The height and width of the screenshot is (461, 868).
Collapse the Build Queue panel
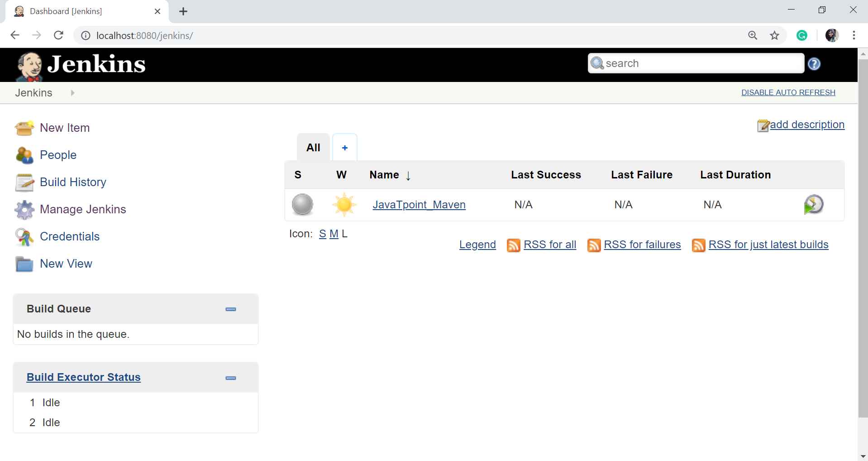[231, 309]
